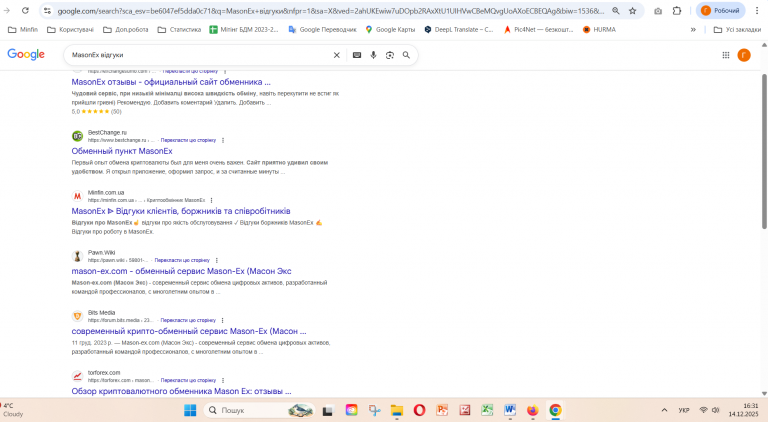The height and width of the screenshot is (422, 768).
Task: Clear the search query with X
Action: 336,55
